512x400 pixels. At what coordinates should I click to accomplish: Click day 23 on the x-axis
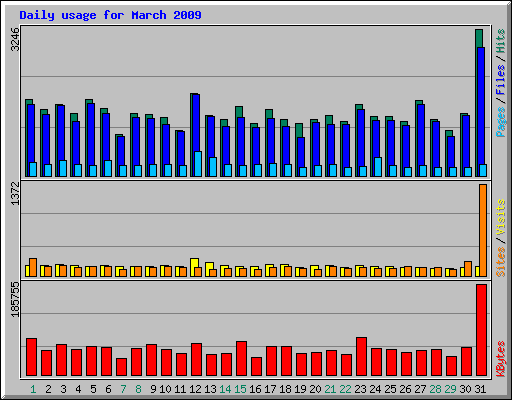[x=360, y=389]
